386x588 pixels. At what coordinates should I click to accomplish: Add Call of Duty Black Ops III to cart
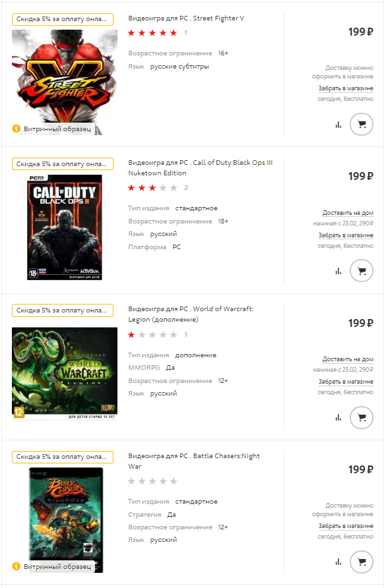[x=361, y=271]
